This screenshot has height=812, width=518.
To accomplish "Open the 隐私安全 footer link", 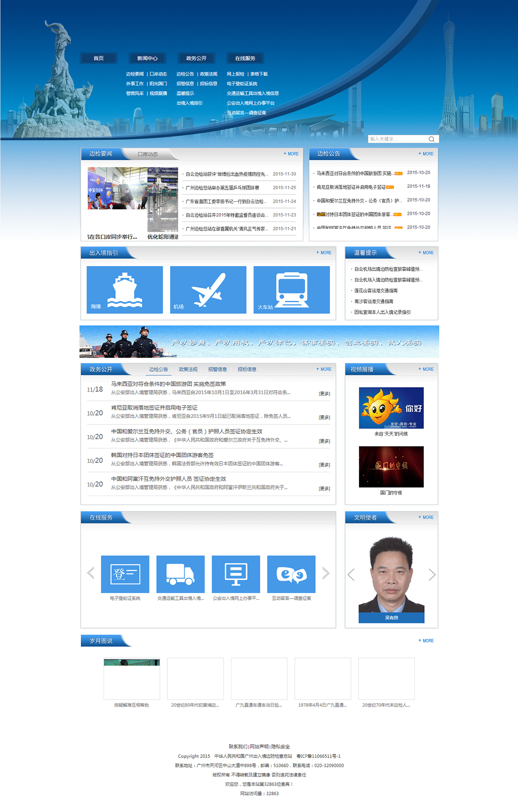I will [280, 746].
